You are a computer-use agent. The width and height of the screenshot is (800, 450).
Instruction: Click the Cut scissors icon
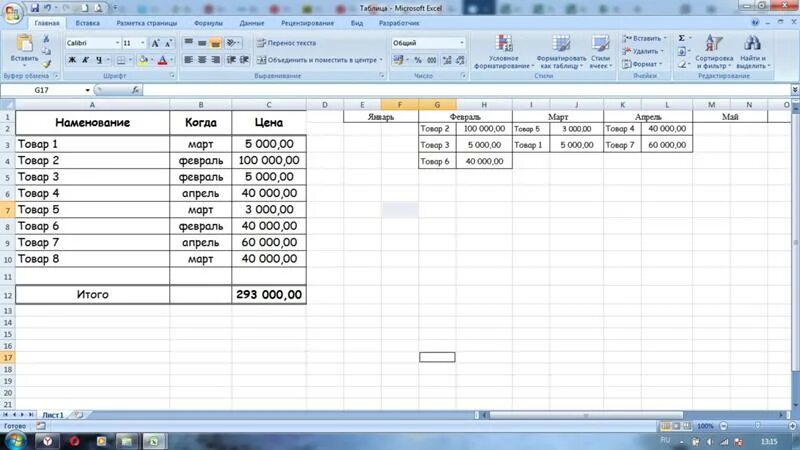point(46,39)
